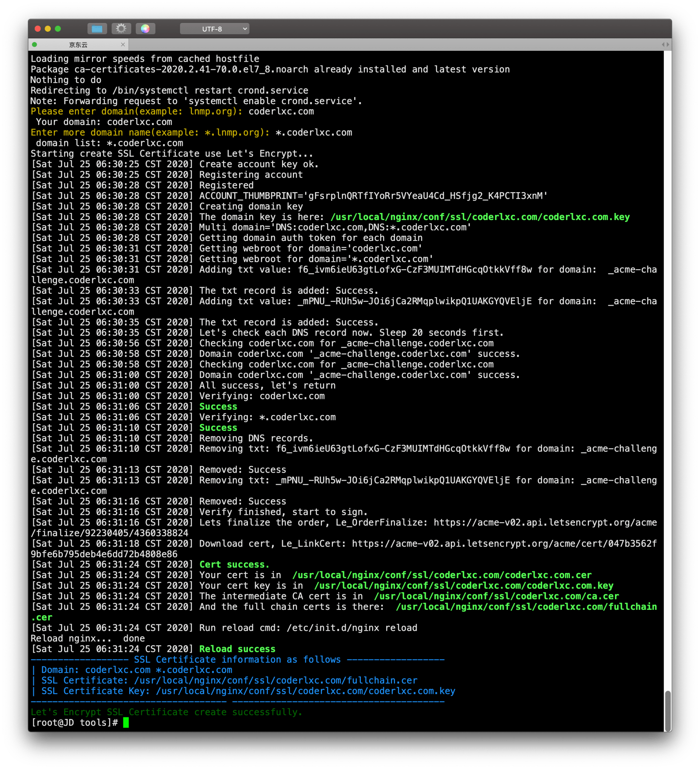Image resolution: width=700 pixels, height=769 pixels.
Task: Click the 'Nothing to do' line
Action: coord(66,80)
